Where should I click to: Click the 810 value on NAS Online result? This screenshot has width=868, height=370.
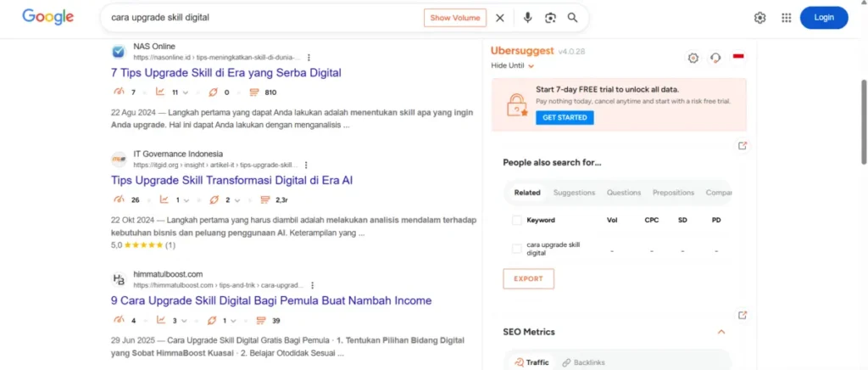(270, 92)
